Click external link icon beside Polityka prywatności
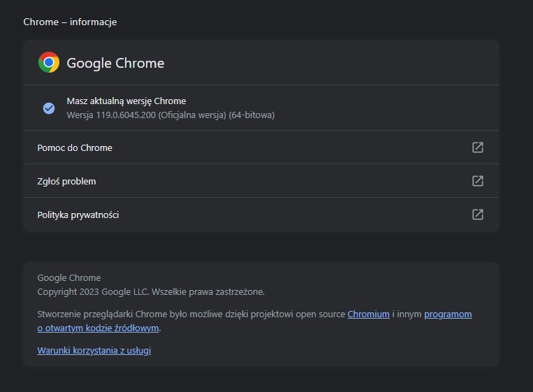 pyautogui.click(x=478, y=215)
